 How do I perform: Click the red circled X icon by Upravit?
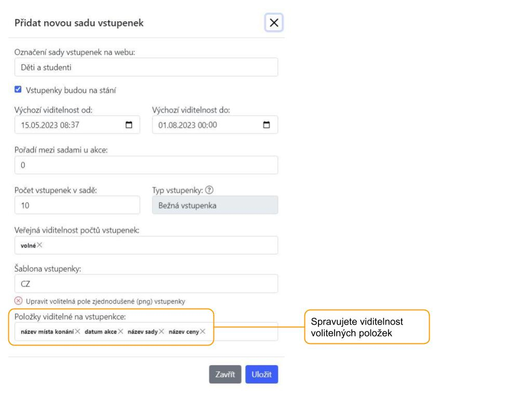coord(18,301)
